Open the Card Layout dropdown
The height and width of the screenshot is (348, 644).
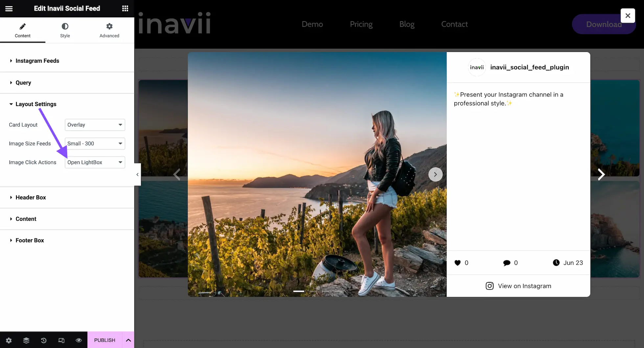tap(95, 125)
